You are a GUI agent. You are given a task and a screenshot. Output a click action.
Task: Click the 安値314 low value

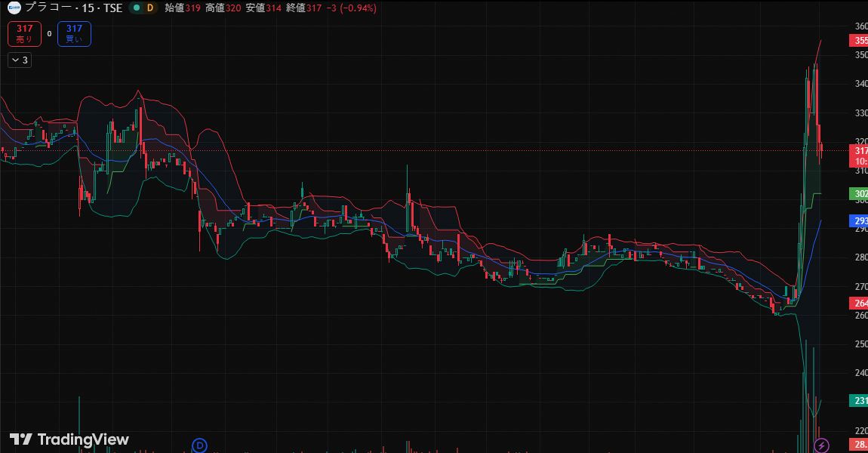[263, 8]
